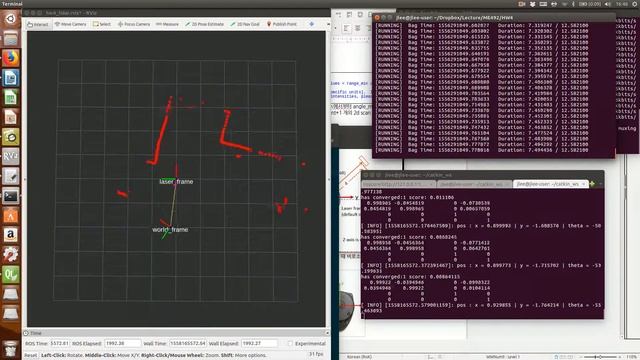Launch Firefox from the dock
The height and width of the screenshot is (360, 640).
click(11, 58)
